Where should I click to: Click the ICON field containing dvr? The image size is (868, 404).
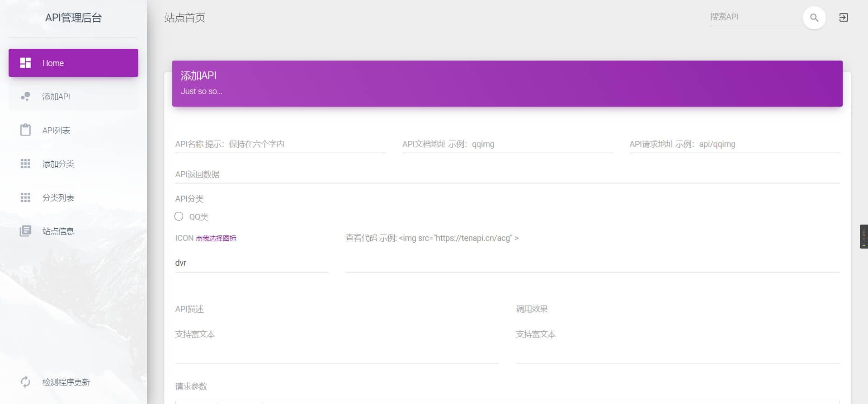coord(251,263)
